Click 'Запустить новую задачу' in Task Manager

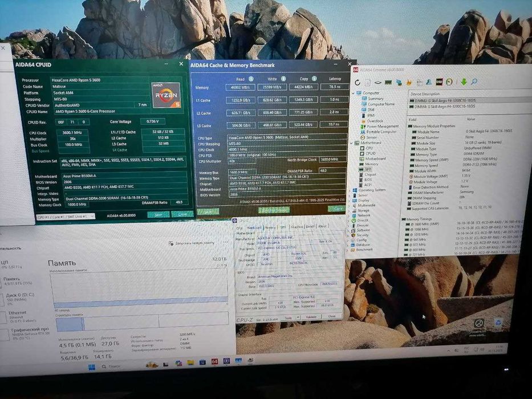192,243
